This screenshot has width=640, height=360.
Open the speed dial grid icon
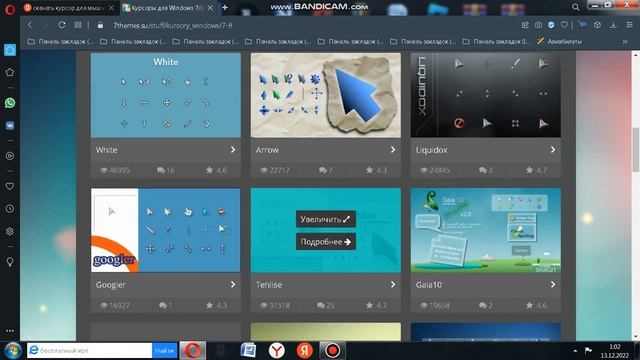pos(78,25)
